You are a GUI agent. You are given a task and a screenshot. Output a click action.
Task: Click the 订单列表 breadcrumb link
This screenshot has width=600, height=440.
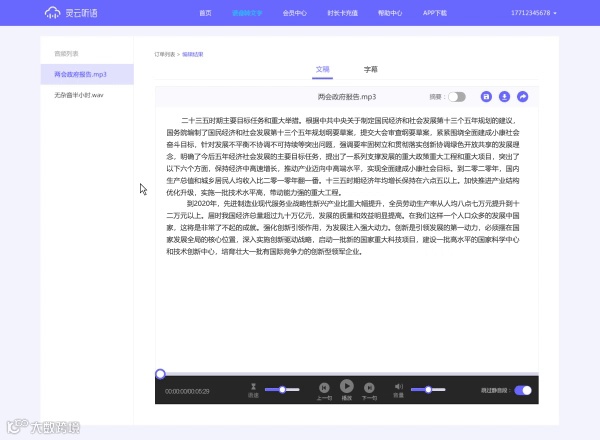[165, 54]
